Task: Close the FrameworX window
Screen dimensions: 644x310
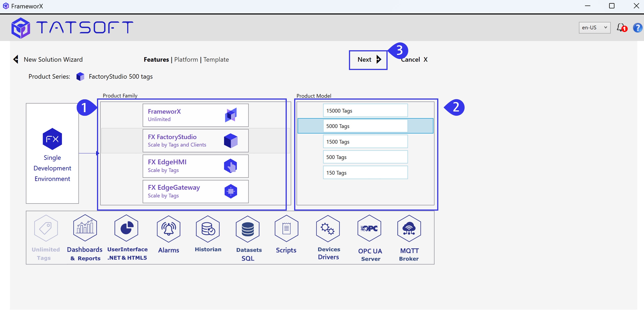Action: 636,6
